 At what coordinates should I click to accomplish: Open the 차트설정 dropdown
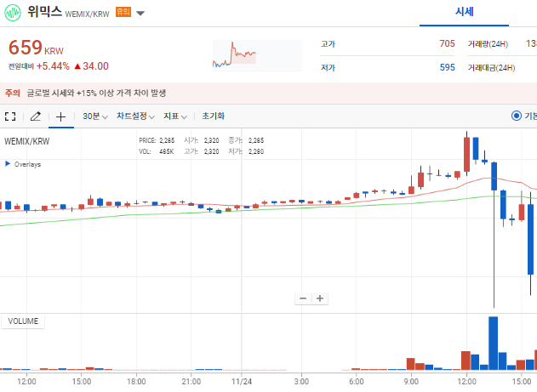click(135, 116)
